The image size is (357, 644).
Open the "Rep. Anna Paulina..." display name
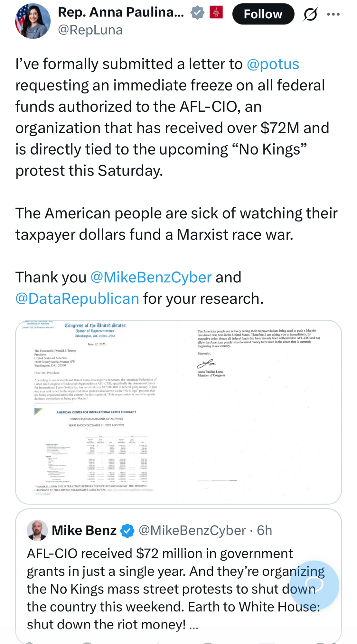click(x=121, y=12)
